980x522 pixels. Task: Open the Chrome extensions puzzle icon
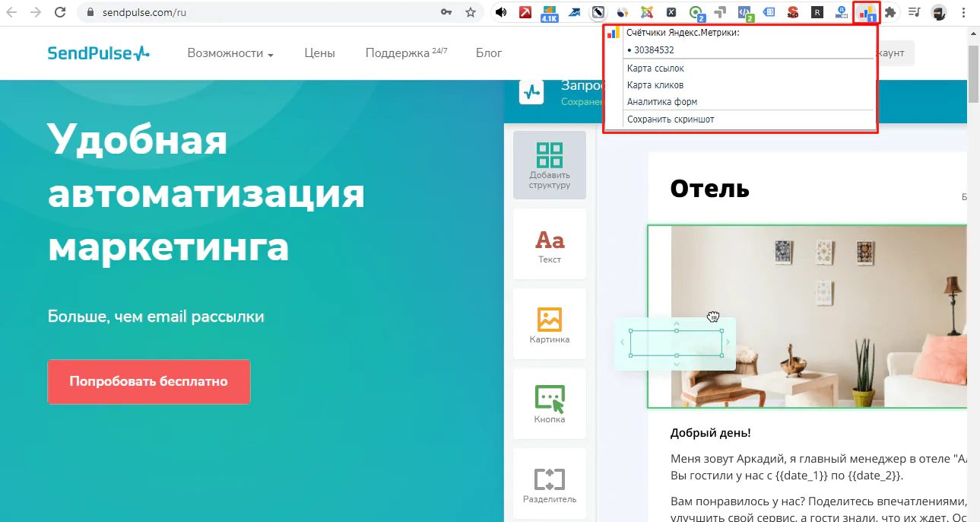click(890, 12)
